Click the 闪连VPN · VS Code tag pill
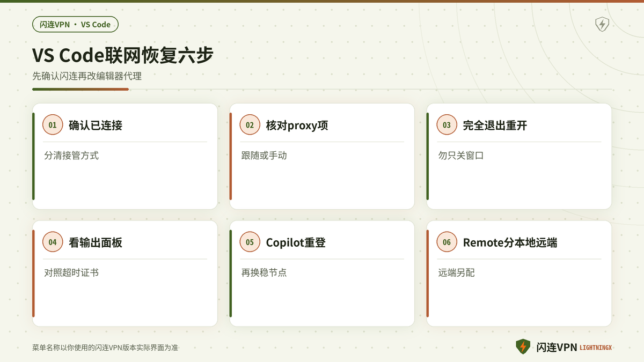The width and height of the screenshot is (644, 362). tap(75, 24)
